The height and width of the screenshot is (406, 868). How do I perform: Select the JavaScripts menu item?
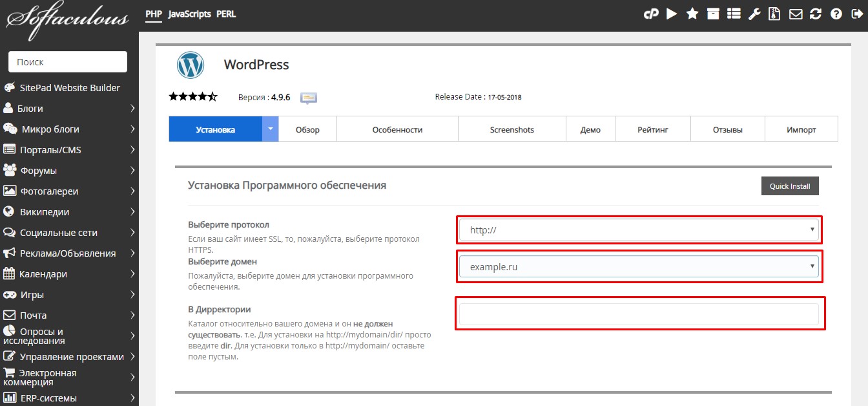pos(189,14)
